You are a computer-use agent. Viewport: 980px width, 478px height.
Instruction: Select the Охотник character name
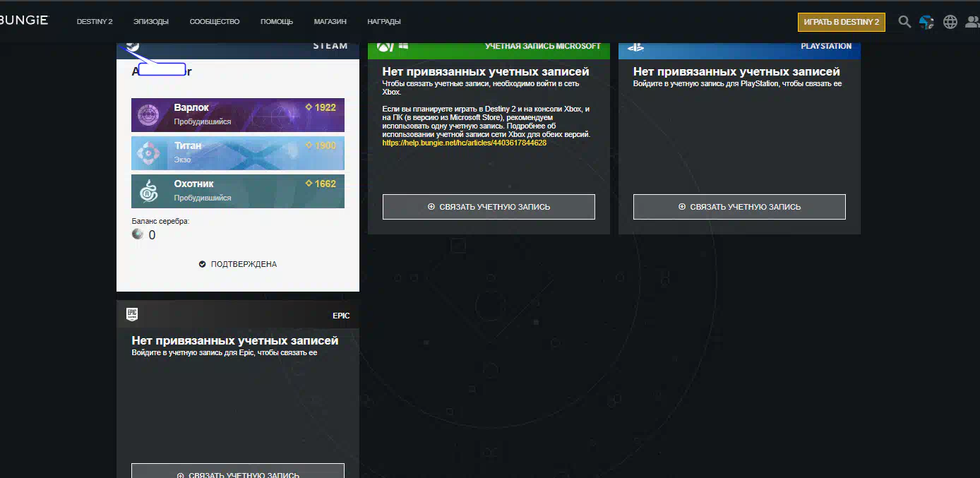tap(195, 184)
